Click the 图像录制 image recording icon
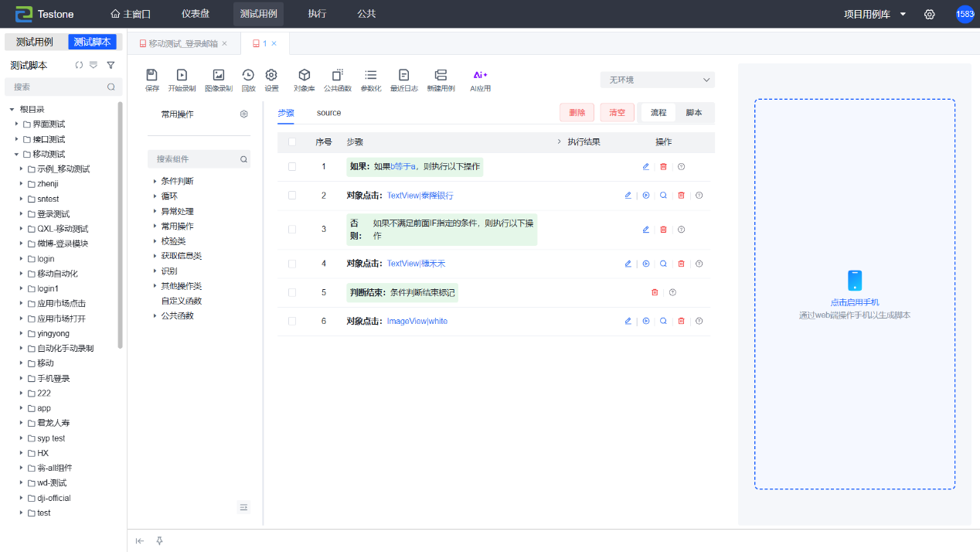980x552 pixels. (219, 76)
